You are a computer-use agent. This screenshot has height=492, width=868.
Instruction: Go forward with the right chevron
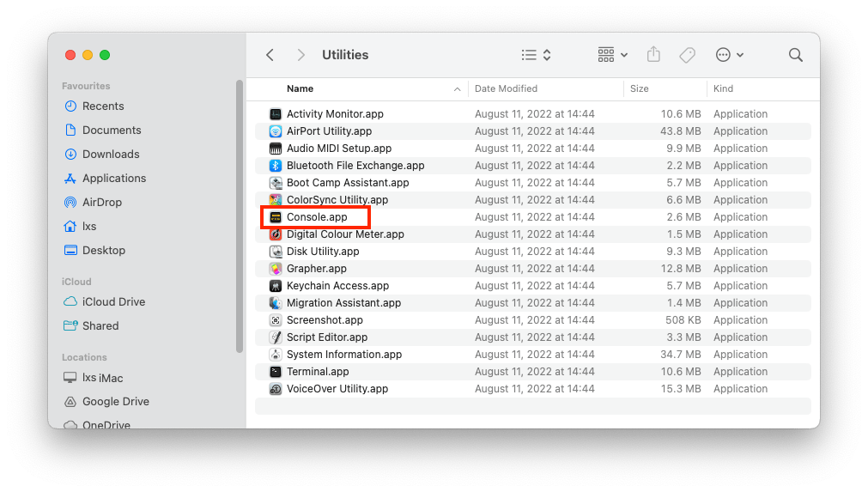pyautogui.click(x=300, y=55)
